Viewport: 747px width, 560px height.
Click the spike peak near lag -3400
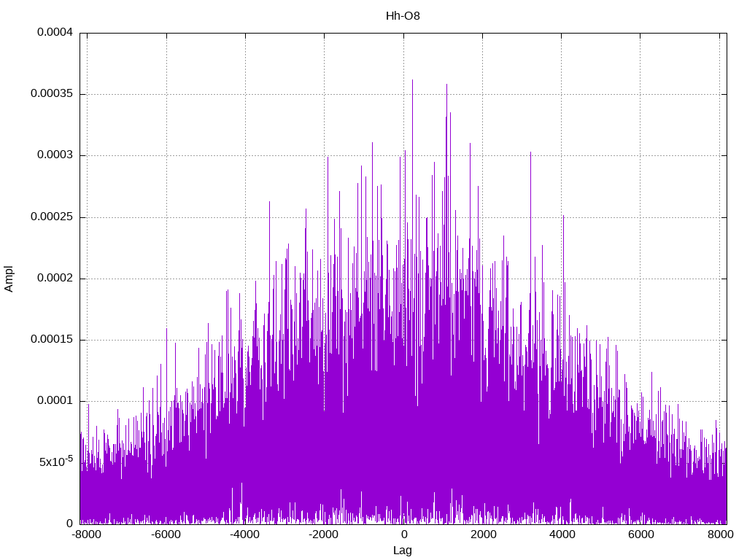(270, 202)
